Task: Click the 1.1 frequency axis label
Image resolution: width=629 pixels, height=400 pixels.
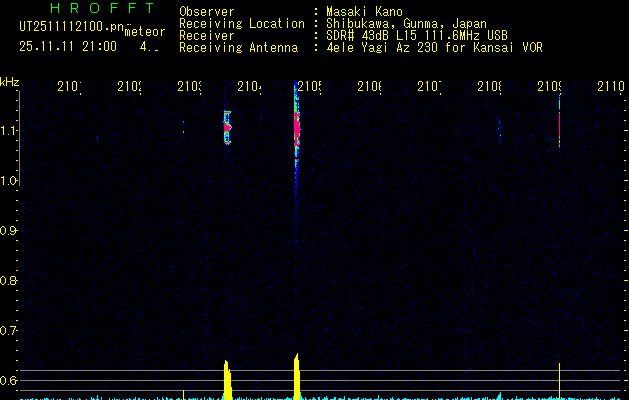Action: click(8, 130)
